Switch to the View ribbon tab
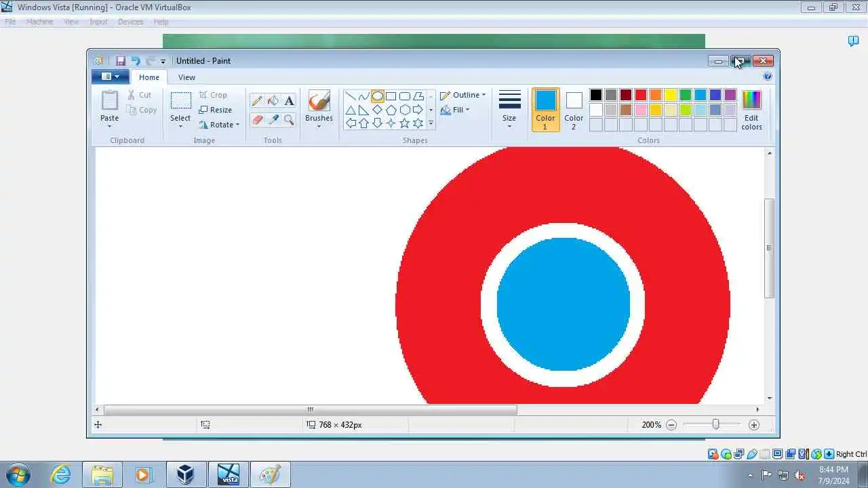The image size is (868, 488). (x=186, y=77)
